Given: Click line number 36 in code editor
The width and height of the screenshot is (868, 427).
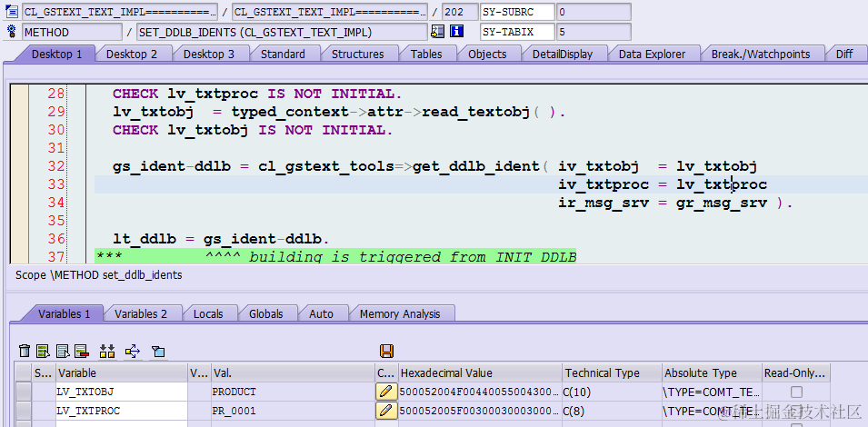Looking at the screenshot, I should [56, 239].
